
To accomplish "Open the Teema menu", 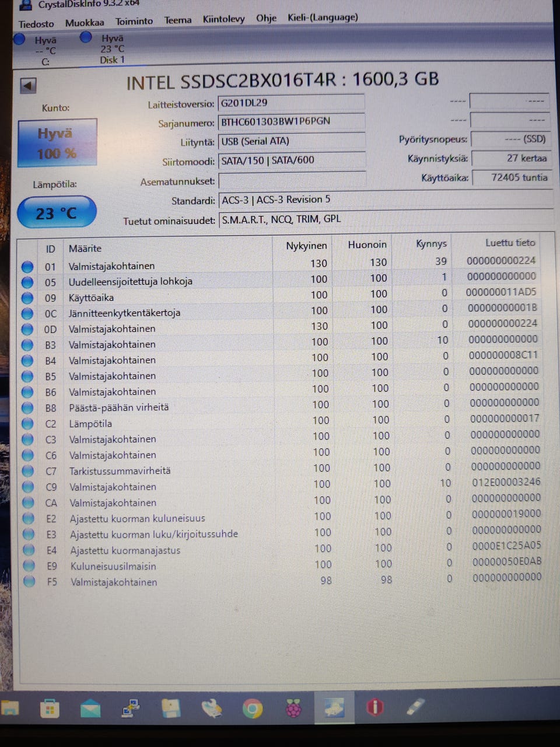I will coord(178,20).
